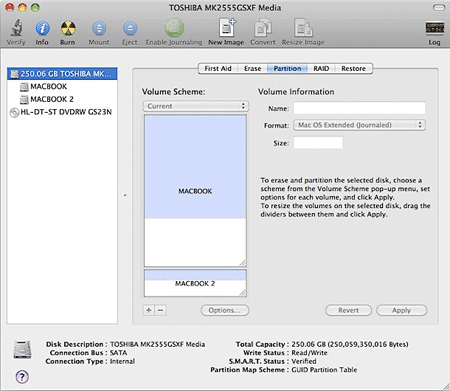Click the Total Capacity 250.06 GB value
Image resolution: width=450 pixels, height=391 pixels.
(x=350, y=344)
